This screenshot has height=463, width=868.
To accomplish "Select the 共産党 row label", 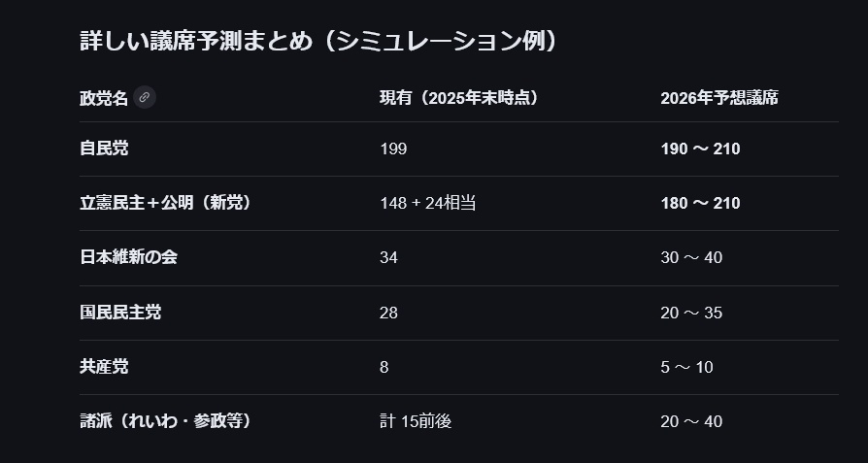I will (x=104, y=367).
